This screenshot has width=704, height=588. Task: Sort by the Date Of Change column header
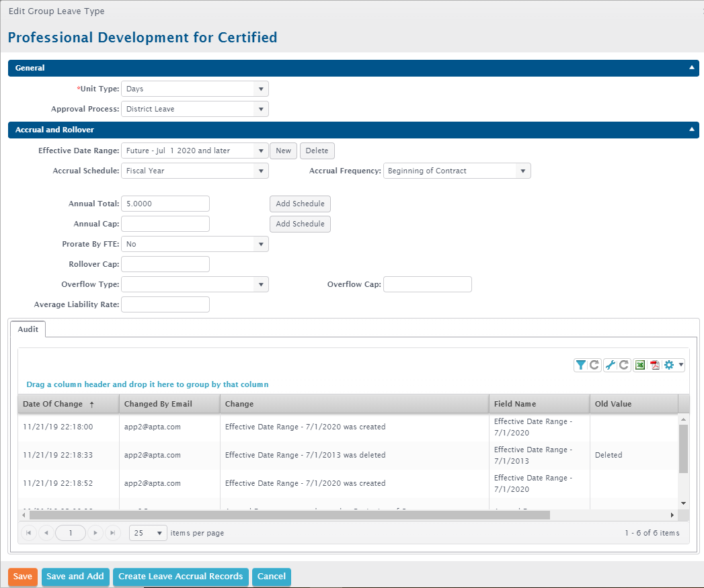click(52, 404)
